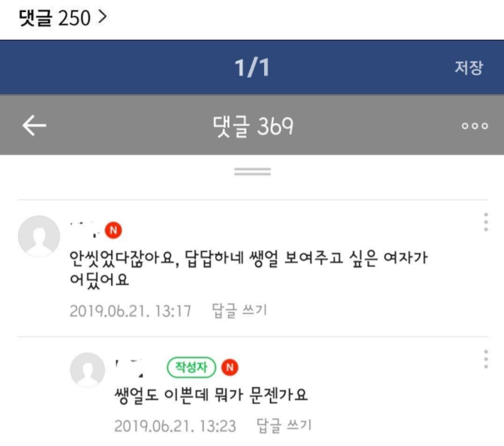Select the green 작성자 author badge

coord(191,367)
